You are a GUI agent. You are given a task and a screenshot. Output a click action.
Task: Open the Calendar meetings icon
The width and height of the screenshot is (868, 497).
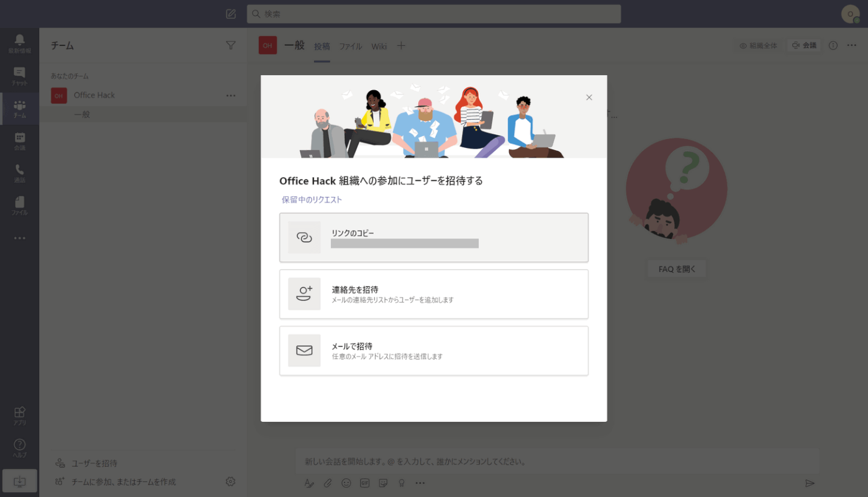(x=19, y=141)
